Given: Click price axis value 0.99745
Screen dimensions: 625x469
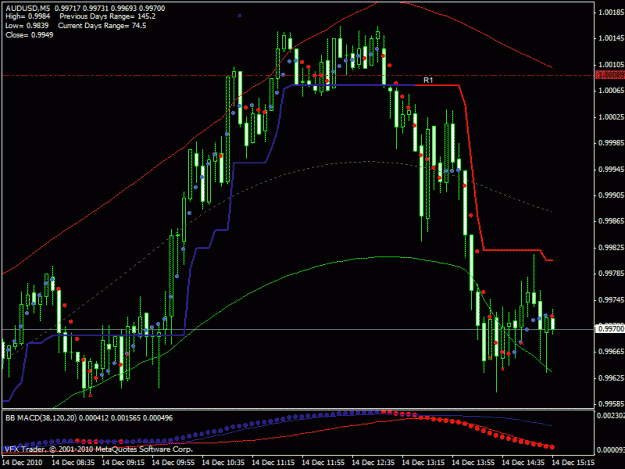Looking at the screenshot, I should click(611, 300).
